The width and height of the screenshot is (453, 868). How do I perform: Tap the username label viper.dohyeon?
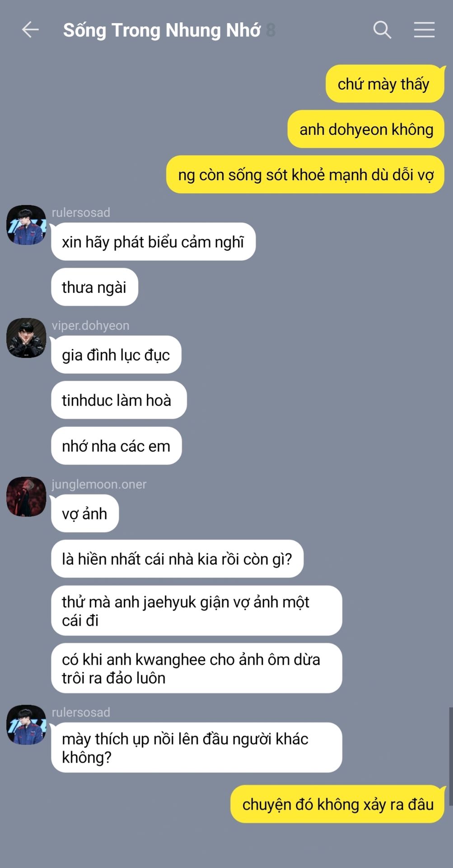point(90,325)
